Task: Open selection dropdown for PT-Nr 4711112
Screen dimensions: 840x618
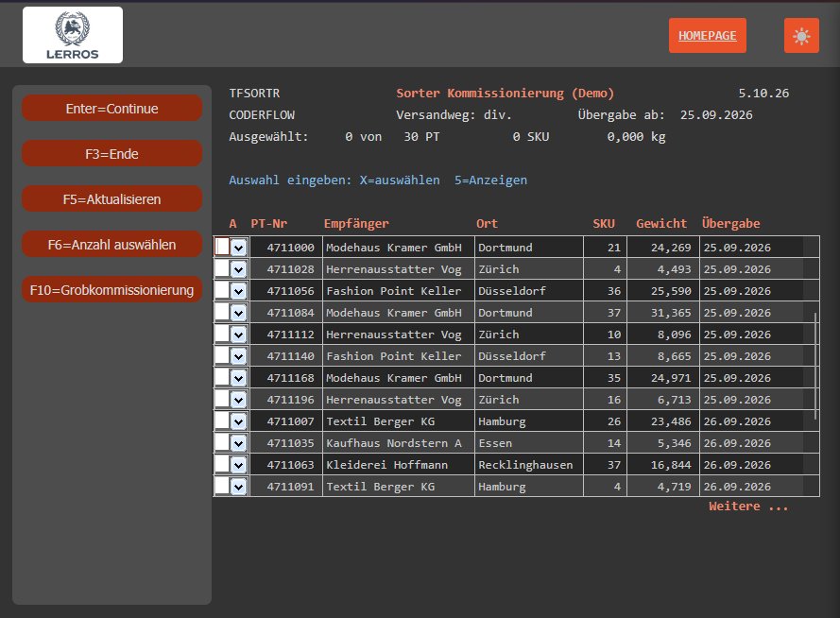Action: tap(238, 335)
